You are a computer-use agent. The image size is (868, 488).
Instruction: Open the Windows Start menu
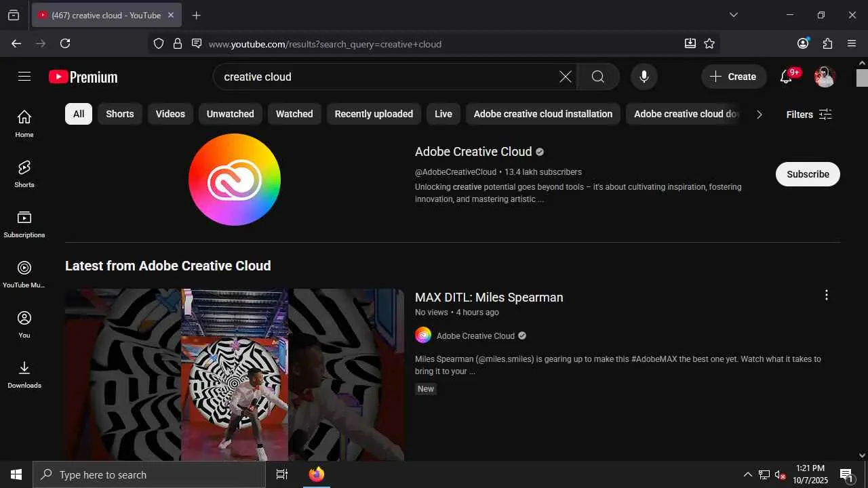16,474
